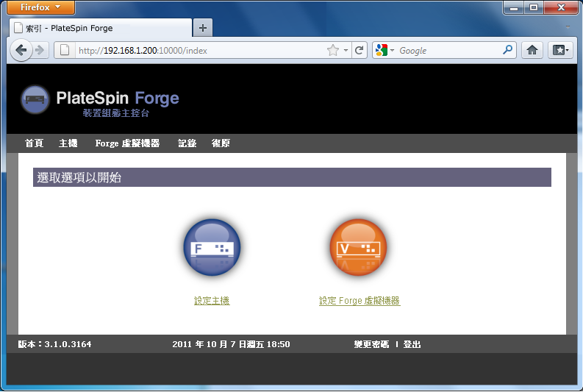
Task: Click the browser forward arrow
Action: click(x=40, y=50)
